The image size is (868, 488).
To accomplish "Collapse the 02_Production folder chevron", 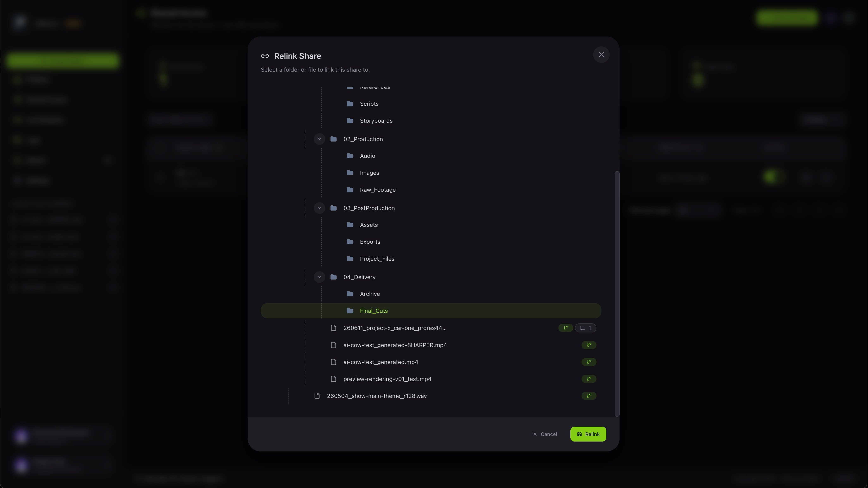I will tap(320, 139).
